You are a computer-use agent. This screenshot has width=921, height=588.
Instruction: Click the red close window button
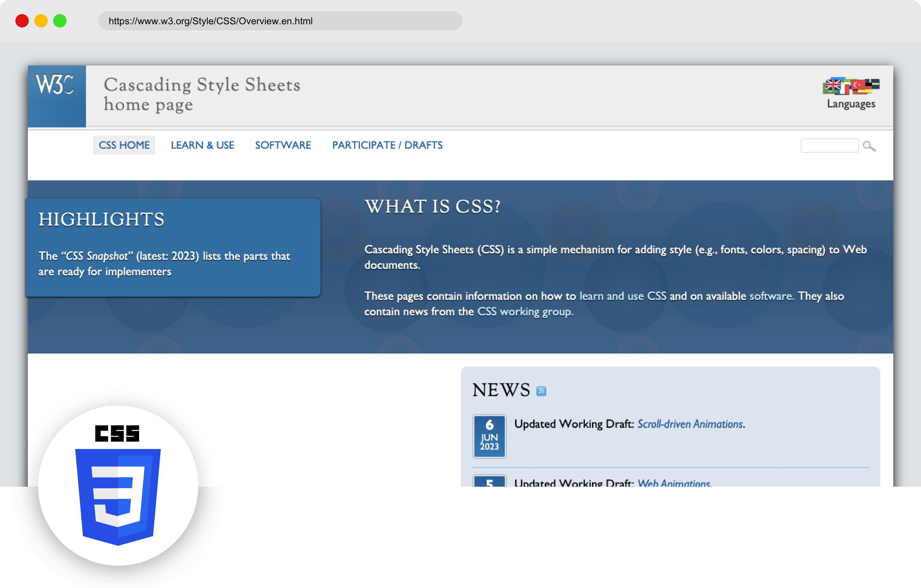click(22, 21)
